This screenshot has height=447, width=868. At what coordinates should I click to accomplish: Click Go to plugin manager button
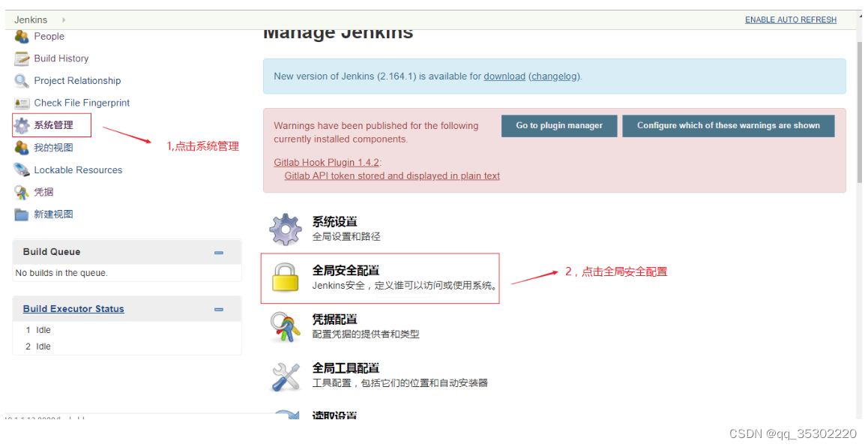pyautogui.click(x=559, y=126)
